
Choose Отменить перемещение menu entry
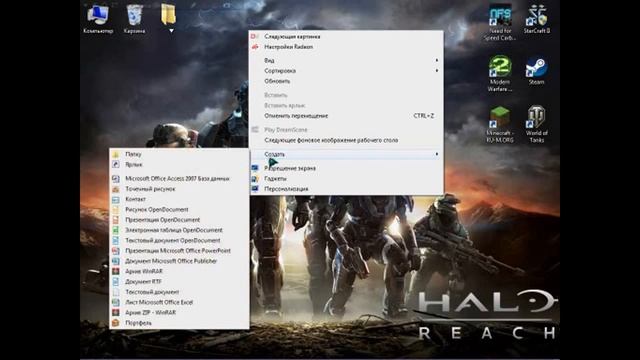[x=346, y=116]
